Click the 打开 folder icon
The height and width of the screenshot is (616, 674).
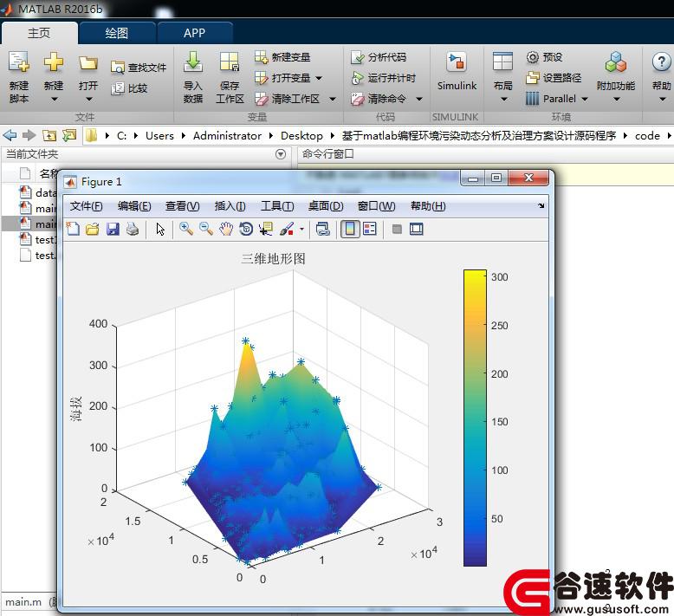(x=88, y=63)
